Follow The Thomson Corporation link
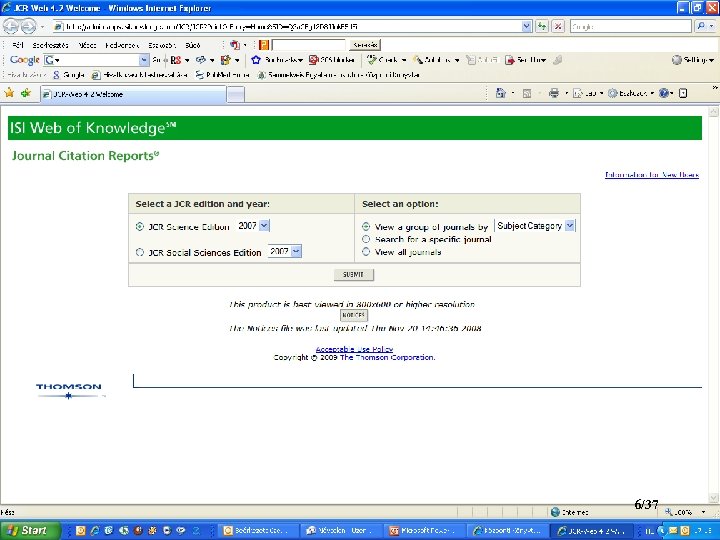720x540 pixels. point(387,357)
